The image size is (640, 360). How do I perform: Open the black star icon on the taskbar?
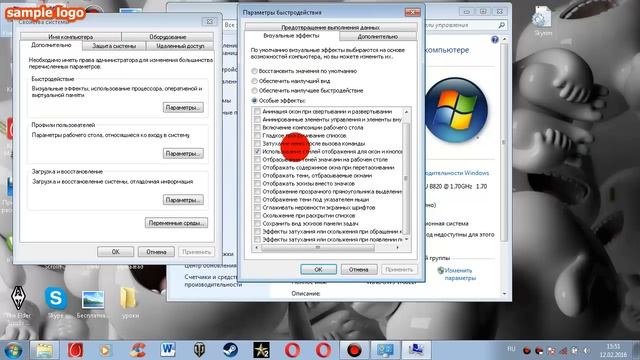[x=261, y=350]
